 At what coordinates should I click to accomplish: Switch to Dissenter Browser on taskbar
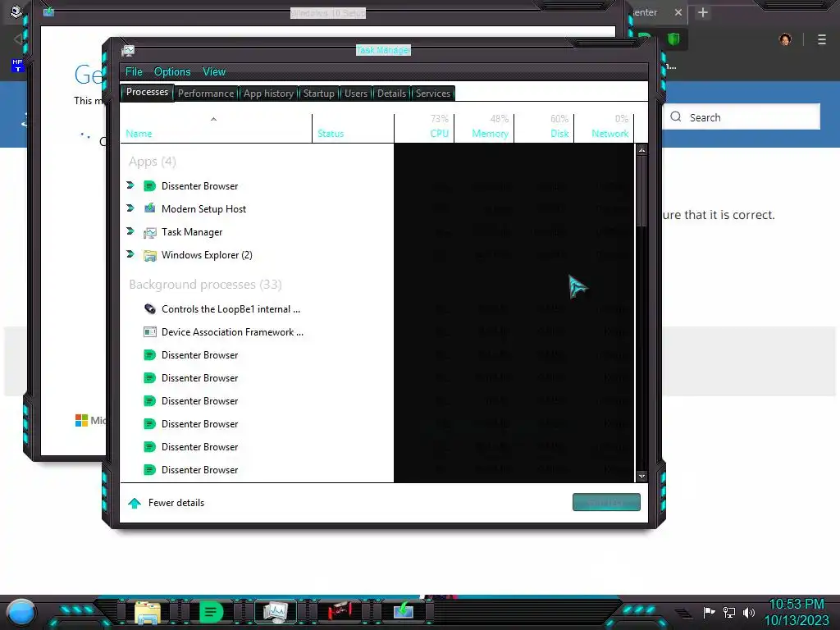[211, 612]
